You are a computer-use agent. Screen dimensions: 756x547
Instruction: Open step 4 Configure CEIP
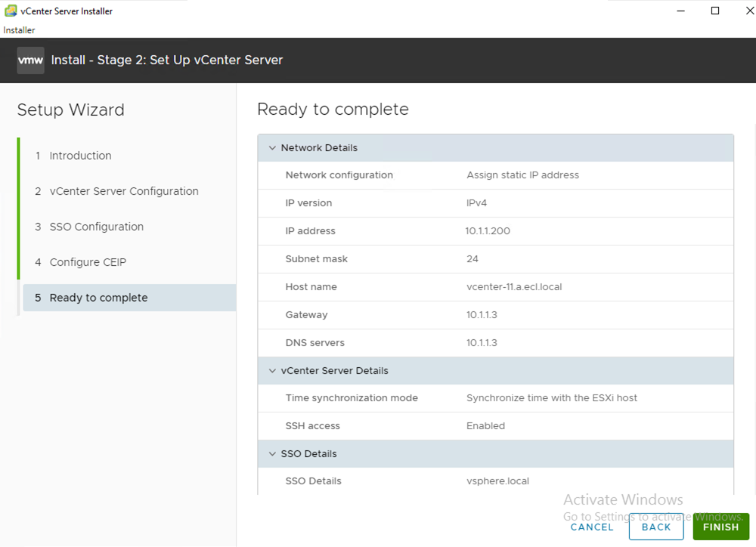[x=88, y=262]
